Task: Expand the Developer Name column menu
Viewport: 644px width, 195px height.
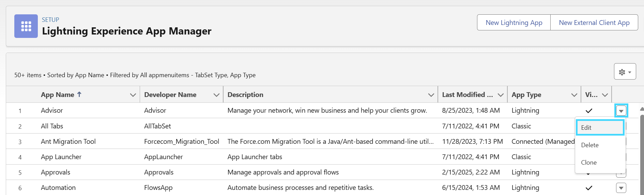Action: [216, 95]
